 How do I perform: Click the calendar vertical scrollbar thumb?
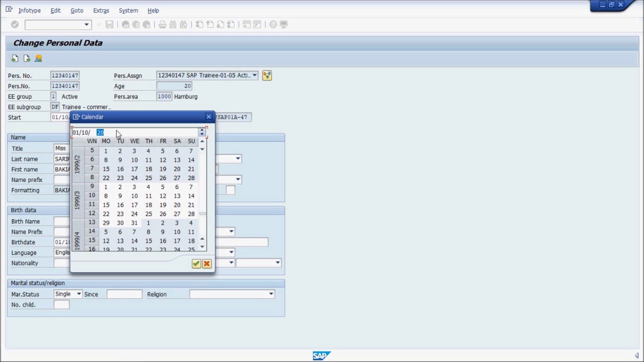tap(202, 214)
